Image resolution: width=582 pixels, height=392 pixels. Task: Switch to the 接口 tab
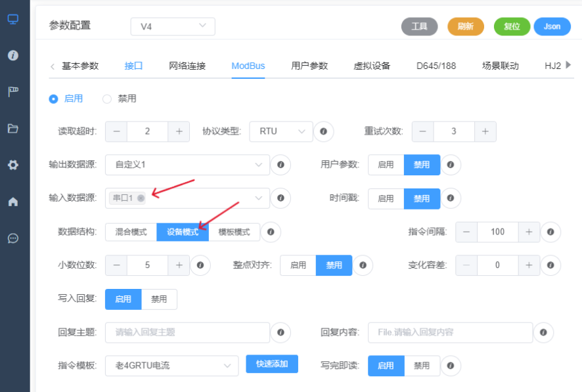[133, 66]
